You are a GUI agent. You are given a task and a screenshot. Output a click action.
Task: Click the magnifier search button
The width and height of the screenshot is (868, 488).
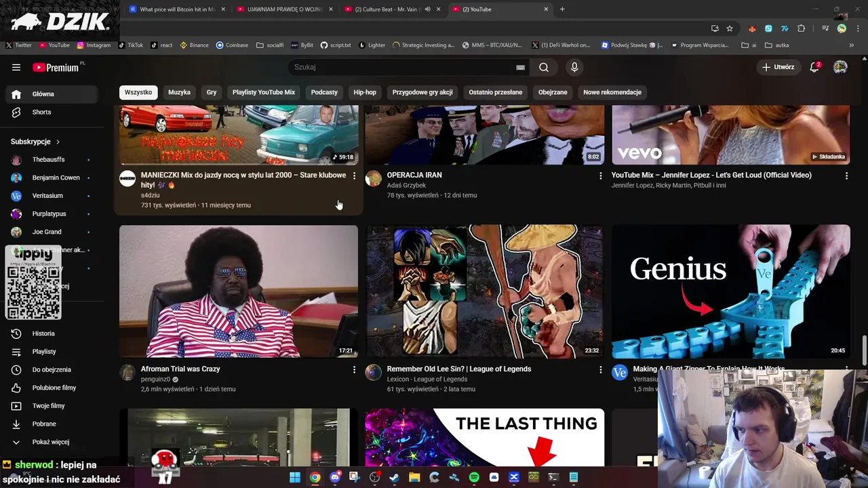point(544,67)
